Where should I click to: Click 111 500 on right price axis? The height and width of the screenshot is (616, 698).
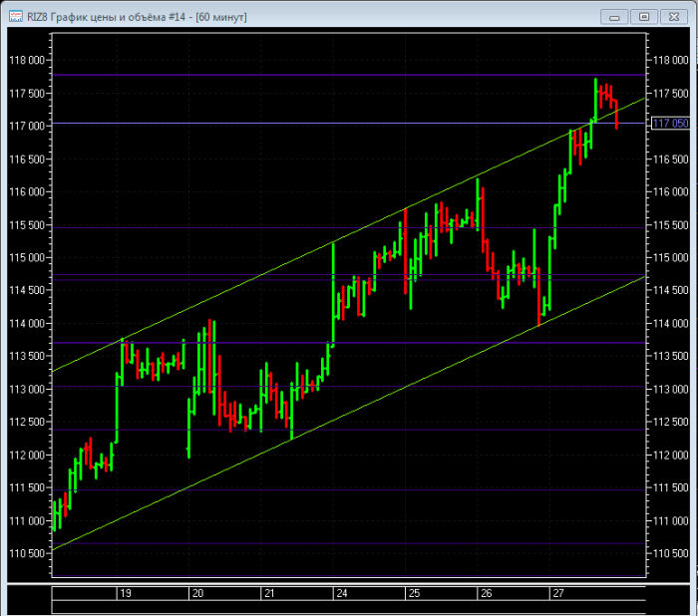coord(670,487)
